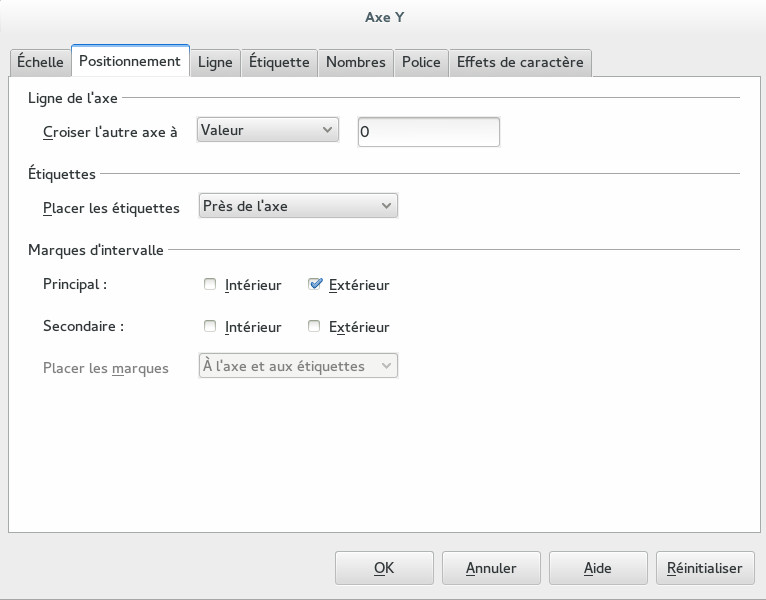Image resolution: width=766 pixels, height=600 pixels.
Task: Click the Réinitialiser button
Action: click(x=705, y=568)
